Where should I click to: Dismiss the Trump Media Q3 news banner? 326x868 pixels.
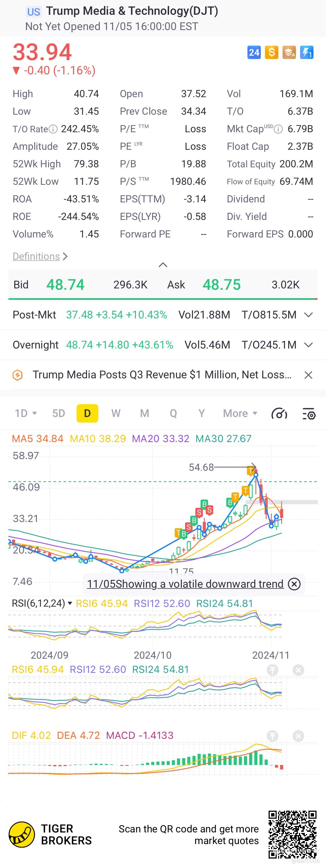click(308, 375)
